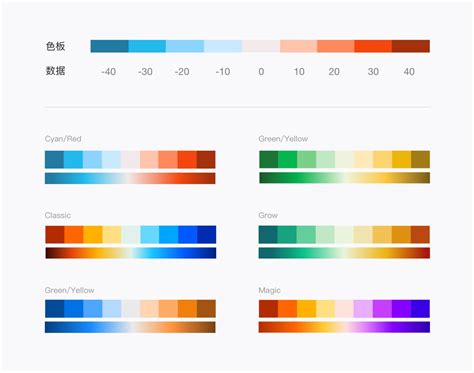
Task: Click the Classic palette title
Action: 58,215
